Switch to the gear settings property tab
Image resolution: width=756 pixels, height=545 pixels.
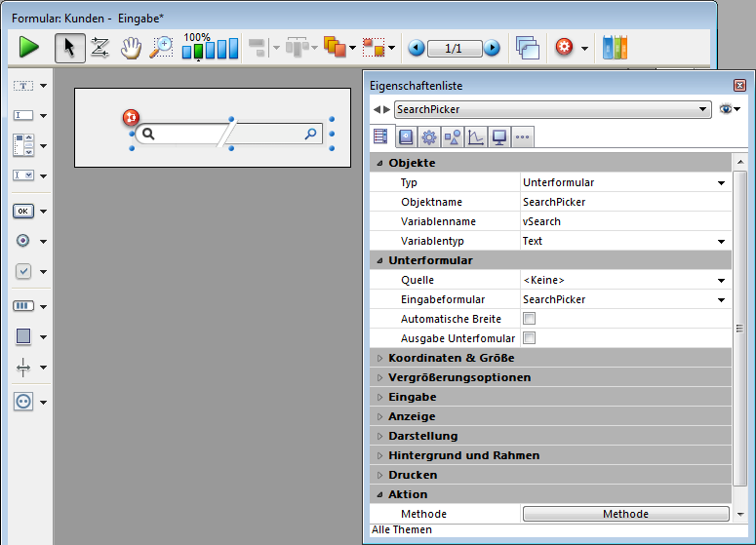click(x=428, y=136)
